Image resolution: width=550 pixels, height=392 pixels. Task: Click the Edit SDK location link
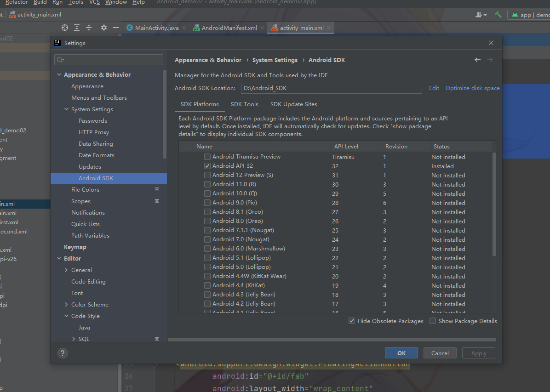tap(434, 88)
